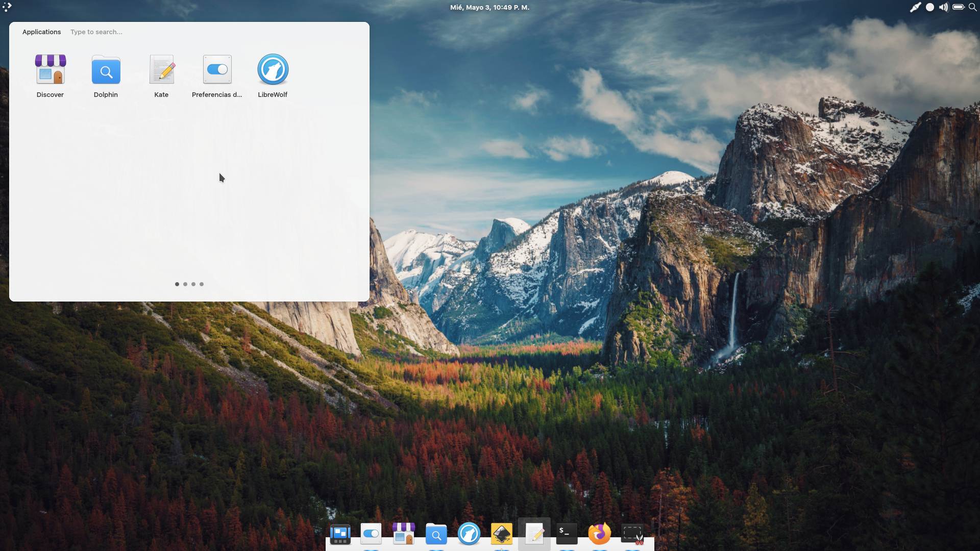This screenshot has width=980, height=551.
Task: Open Discover from the applications launcher
Action: pos(50,76)
